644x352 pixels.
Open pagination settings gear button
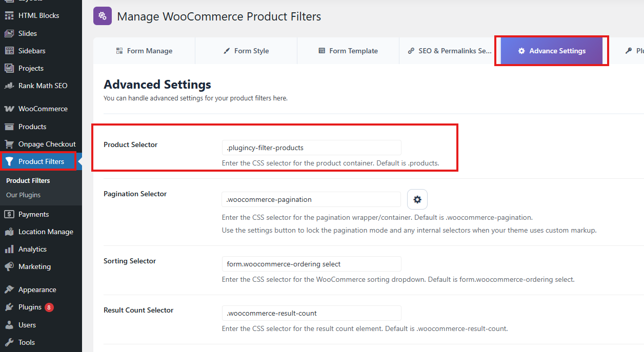[417, 199]
